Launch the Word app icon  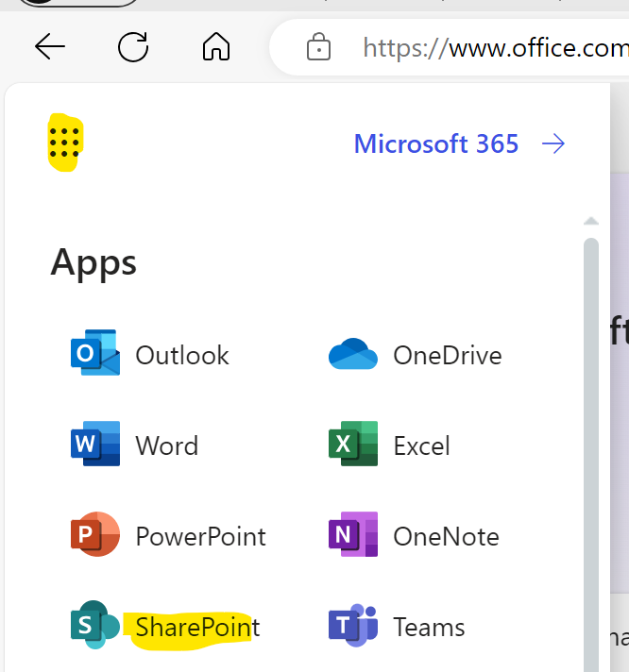[x=95, y=444]
